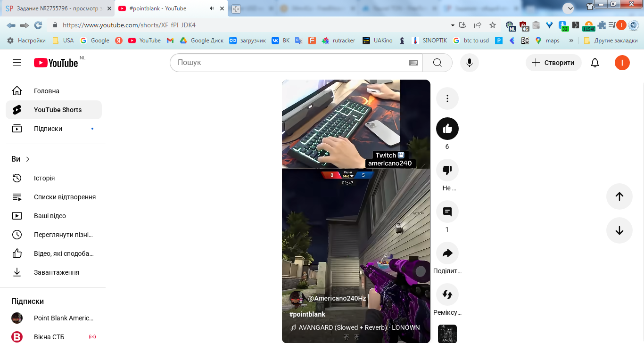Viewport: 644px width, 343px height.
Task: Open the on-screen keyboard in search box
Action: tap(413, 63)
